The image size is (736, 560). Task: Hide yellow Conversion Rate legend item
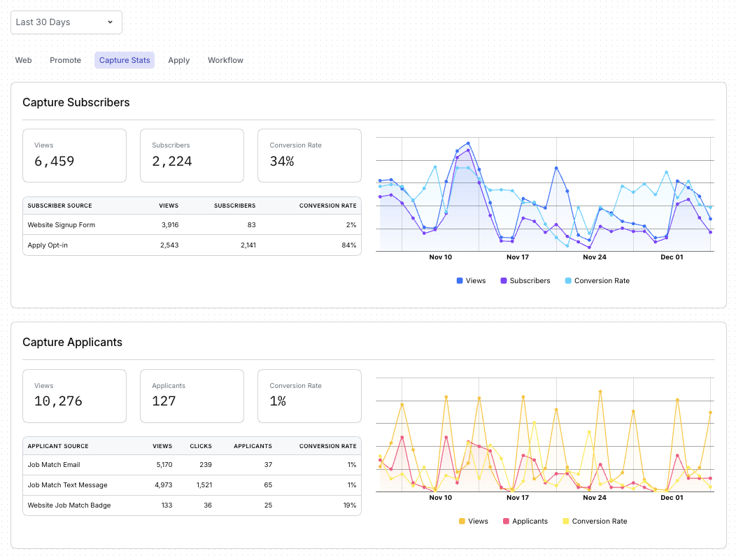point(594,521)
